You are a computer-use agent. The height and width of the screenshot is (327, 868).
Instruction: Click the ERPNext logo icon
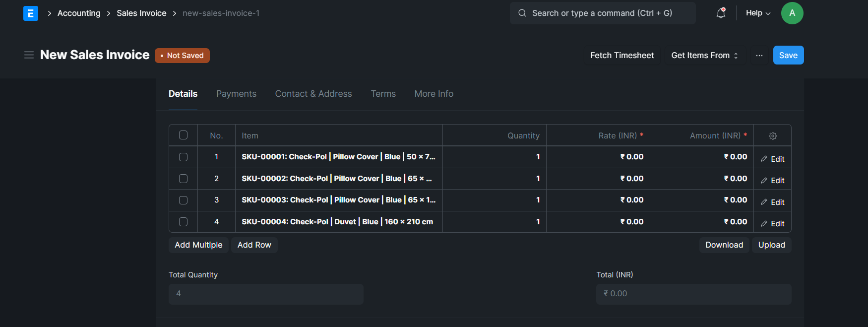point(31,13)
